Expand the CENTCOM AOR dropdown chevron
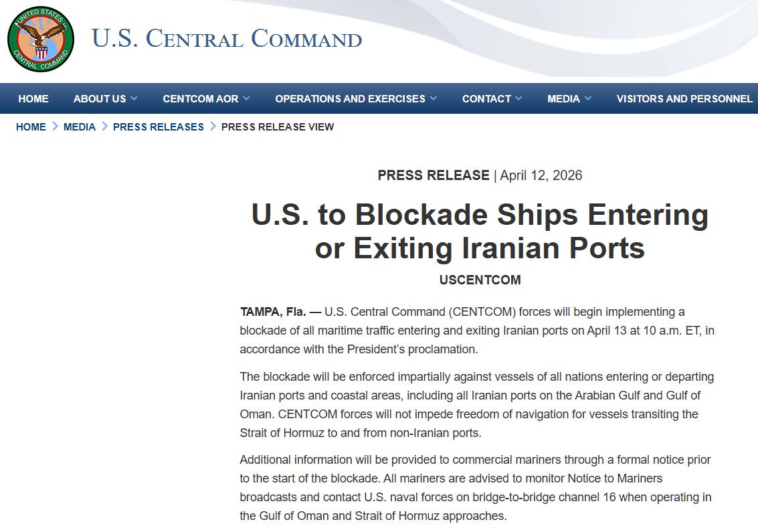The height and width of the screenshot is (532, 758). pos(246,98)
